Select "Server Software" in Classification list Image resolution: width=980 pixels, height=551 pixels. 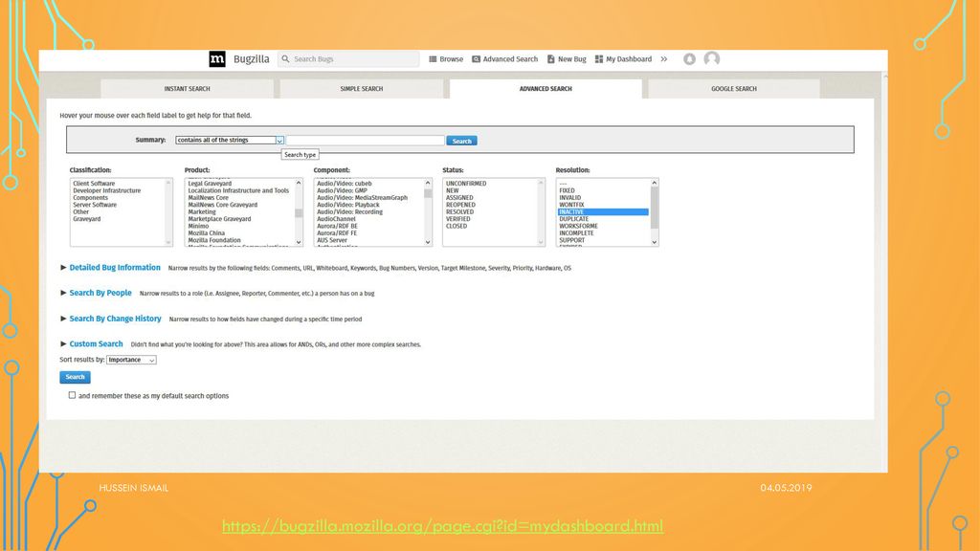(x=95, y=205)
